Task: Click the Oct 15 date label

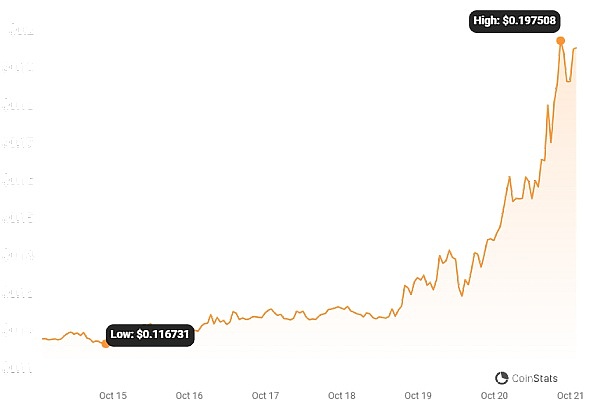Action: [x=113, y=396]
